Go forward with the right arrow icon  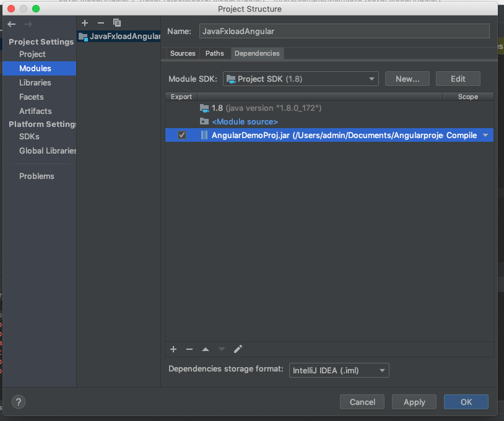(x=28, y=24)
